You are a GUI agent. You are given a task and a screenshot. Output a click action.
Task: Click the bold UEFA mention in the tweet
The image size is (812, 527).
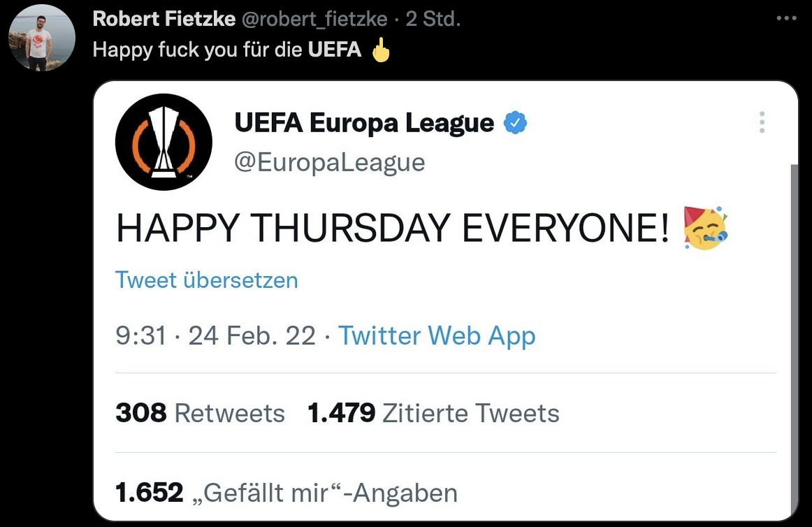pos(335,50)
